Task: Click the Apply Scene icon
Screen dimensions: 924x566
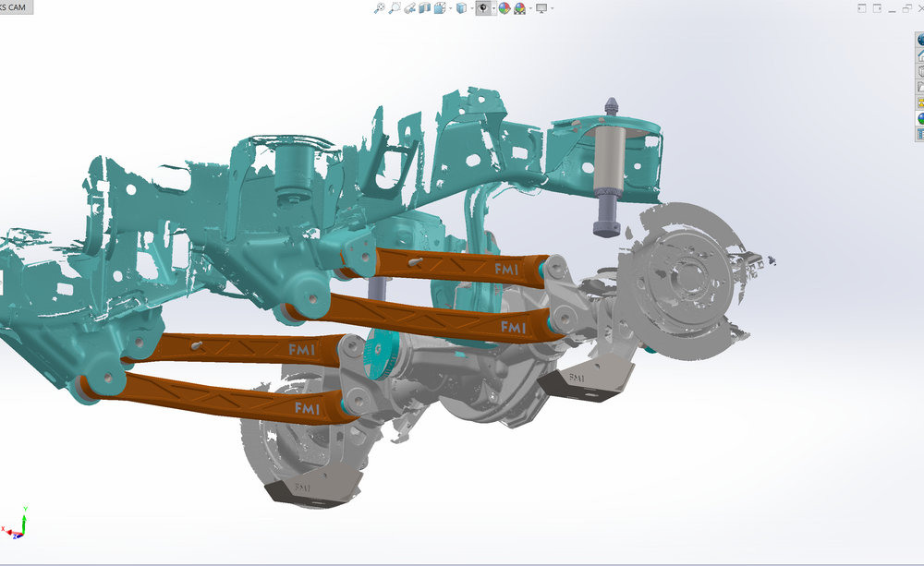Action: point(521,8)
